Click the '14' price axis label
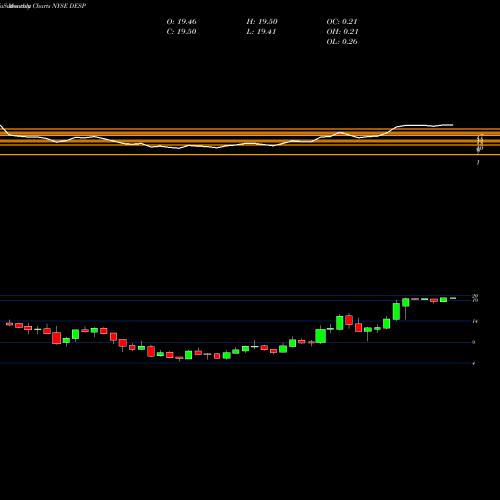Viewport: 500px width, 500px height. pos(475,321)
